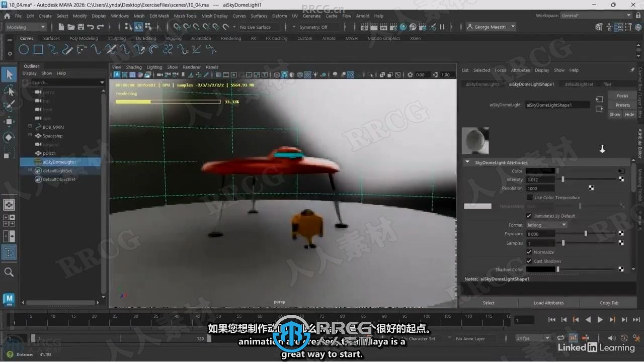Screen dimensions: 644x362
Task: Click the Shadow Color swatch
Action: tap(540, 269)
